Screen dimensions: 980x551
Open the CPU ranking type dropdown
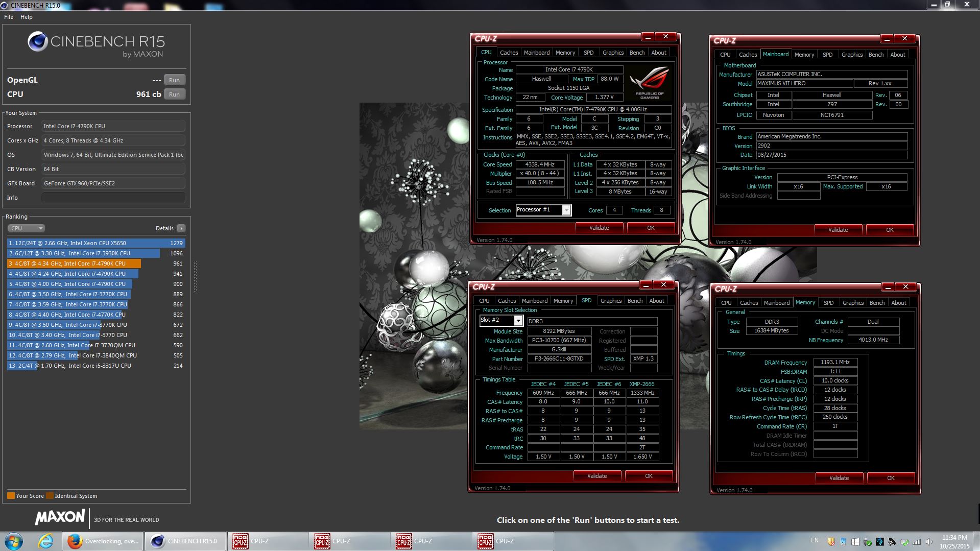click(x=27, y=228)
